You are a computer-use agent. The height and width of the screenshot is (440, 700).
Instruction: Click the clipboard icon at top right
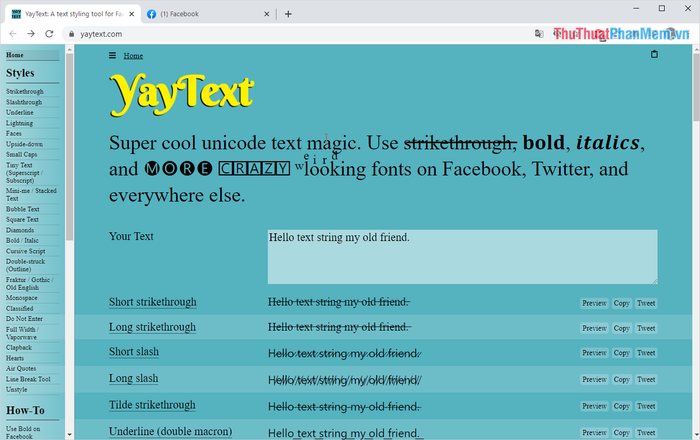click(x=654, y=54)
